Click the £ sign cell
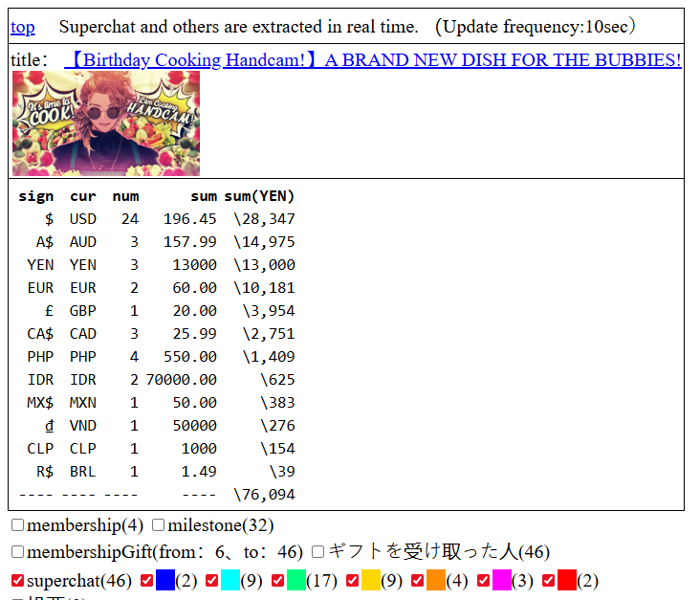This screenshot has width=700, height=600. (x=49, y=310)
